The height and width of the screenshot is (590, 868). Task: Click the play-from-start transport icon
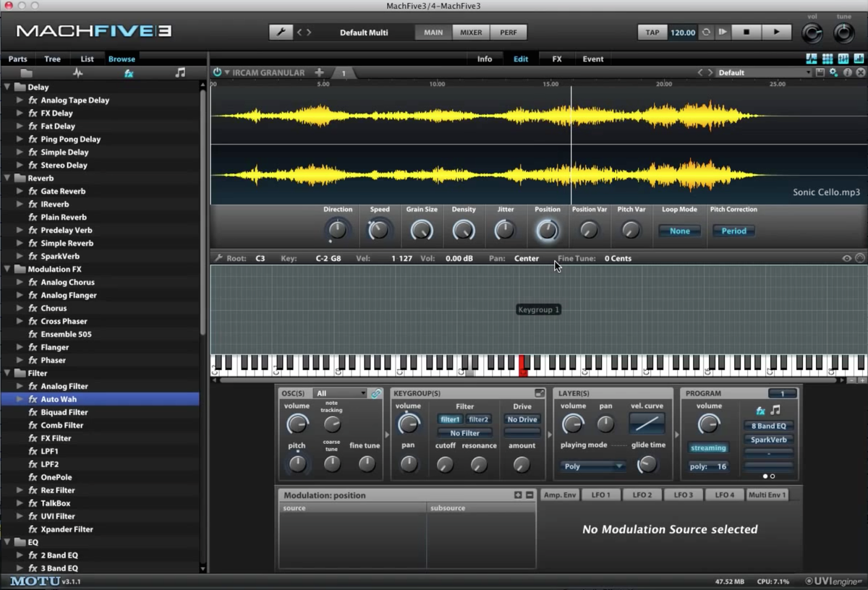723,32
